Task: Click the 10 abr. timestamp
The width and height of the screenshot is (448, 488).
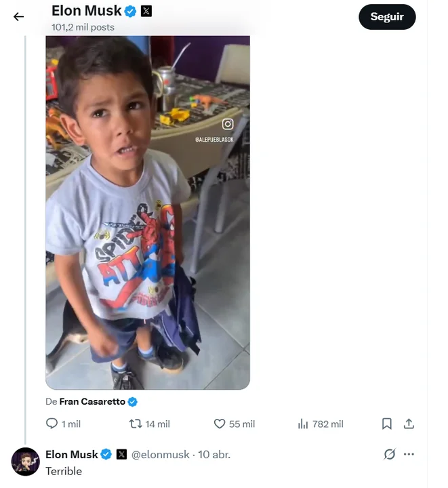Action: tap(214, 454)
